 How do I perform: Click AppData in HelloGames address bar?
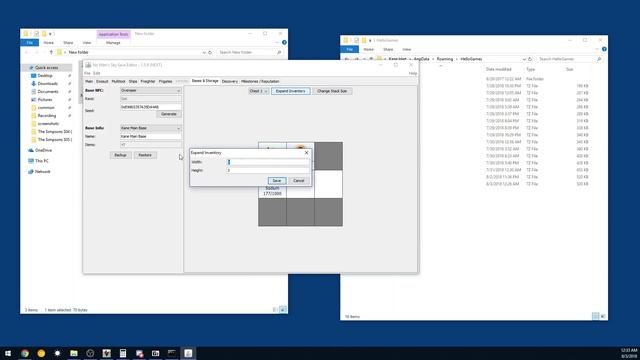[x=422, y=59]
